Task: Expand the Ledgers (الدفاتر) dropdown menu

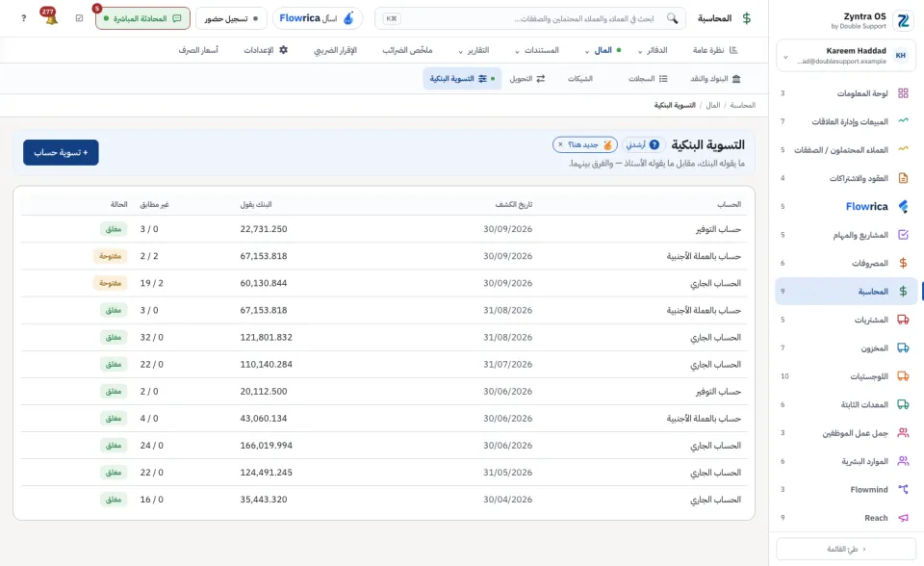Action: click(x=653, y=50)
